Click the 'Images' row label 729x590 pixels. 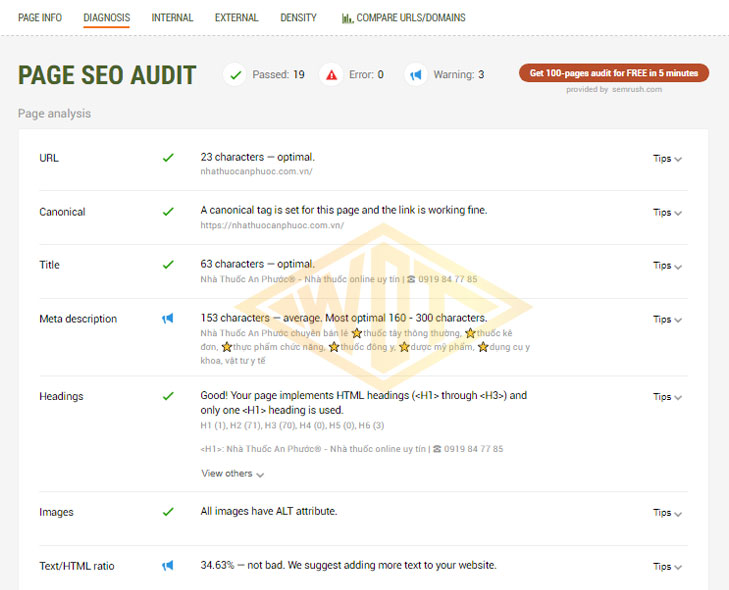pyautogui.click(x=56, y=512)
